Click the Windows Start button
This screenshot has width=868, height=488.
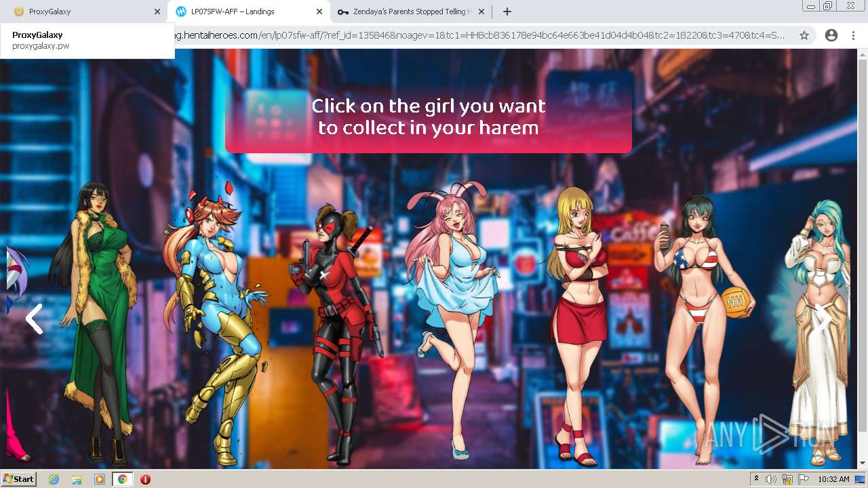[x=19, y=479]
